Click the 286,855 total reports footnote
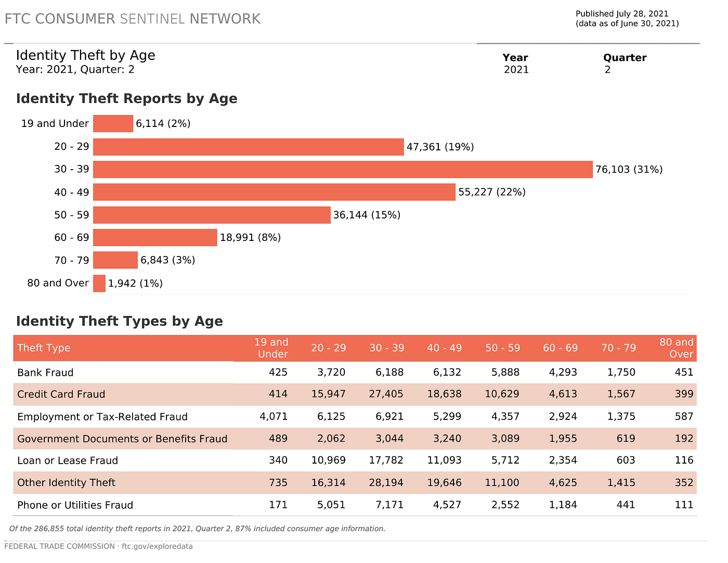The width and height of the screenshot is (728, 563). [198, 529]
